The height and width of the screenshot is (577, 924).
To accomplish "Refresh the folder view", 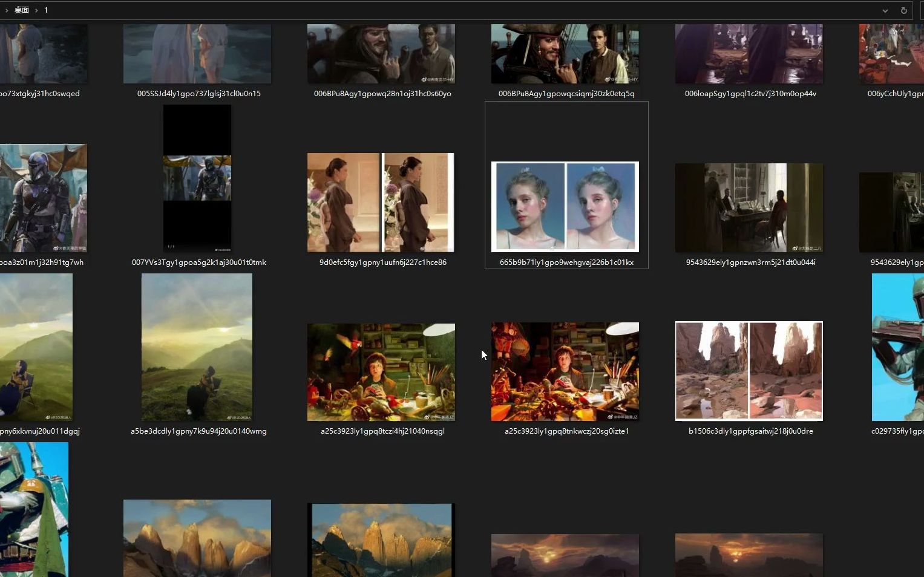I will pyautogui.click(x=903, y=10).
